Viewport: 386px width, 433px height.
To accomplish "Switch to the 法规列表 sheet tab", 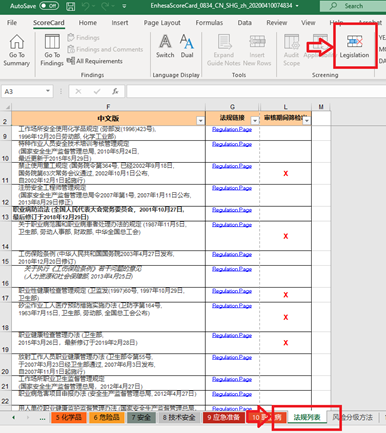I will pos(307,417).
